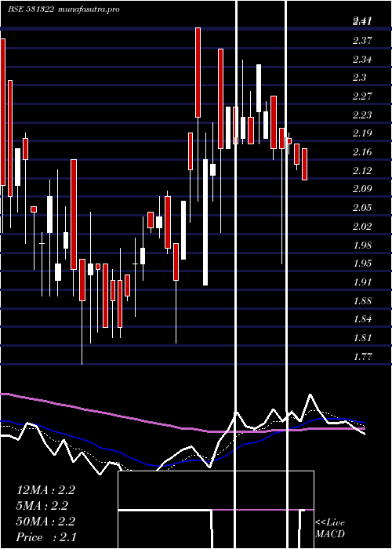Click the 2.09 price axis label
The image size is (392, 549).
362,190
